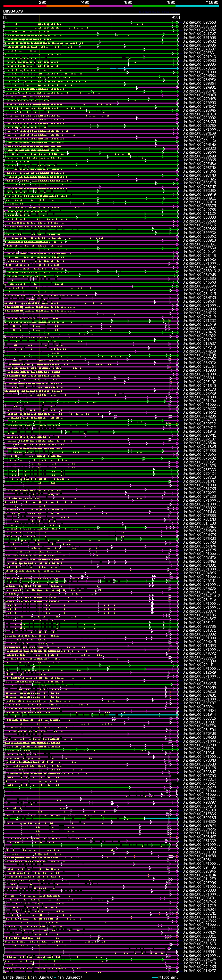Select the UniRef100_Q9FG07 label
Viewport: 222px width, 980px height.
pos(199,137)
